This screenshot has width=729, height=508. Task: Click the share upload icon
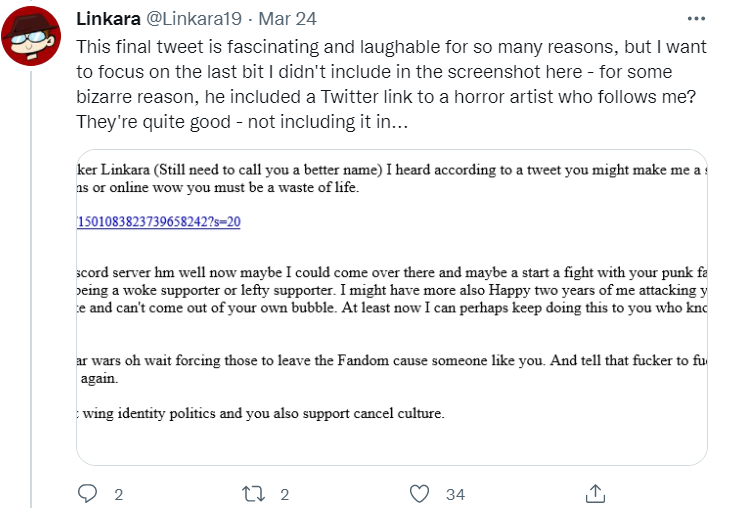(x=595, y=494)
